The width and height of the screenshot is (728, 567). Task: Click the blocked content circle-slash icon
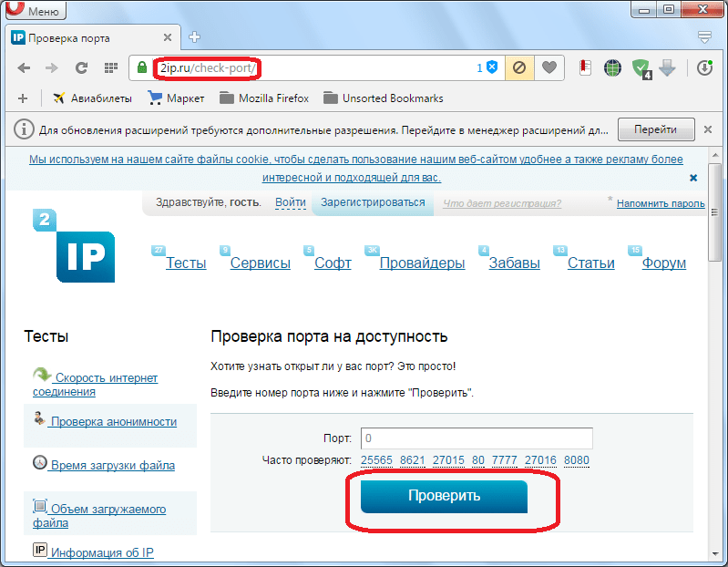(x=519, y=68)
